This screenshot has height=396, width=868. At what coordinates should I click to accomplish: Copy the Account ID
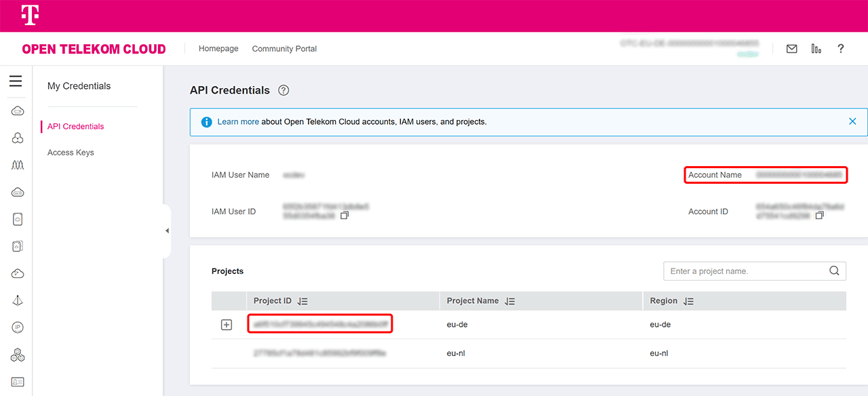tap(819, 216)
